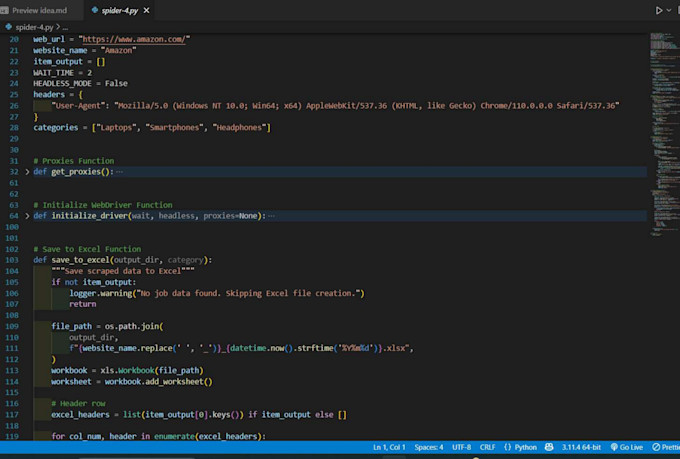Screen dimensions: 680x459
Task: Close the spider-4.py tab
Action: [147, 10]
